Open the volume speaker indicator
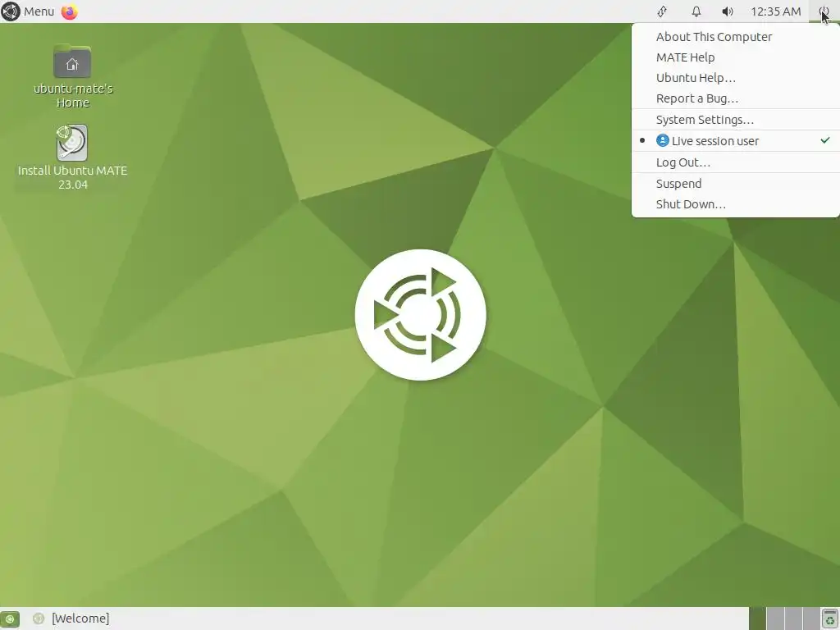 click(x=727, y=11)
